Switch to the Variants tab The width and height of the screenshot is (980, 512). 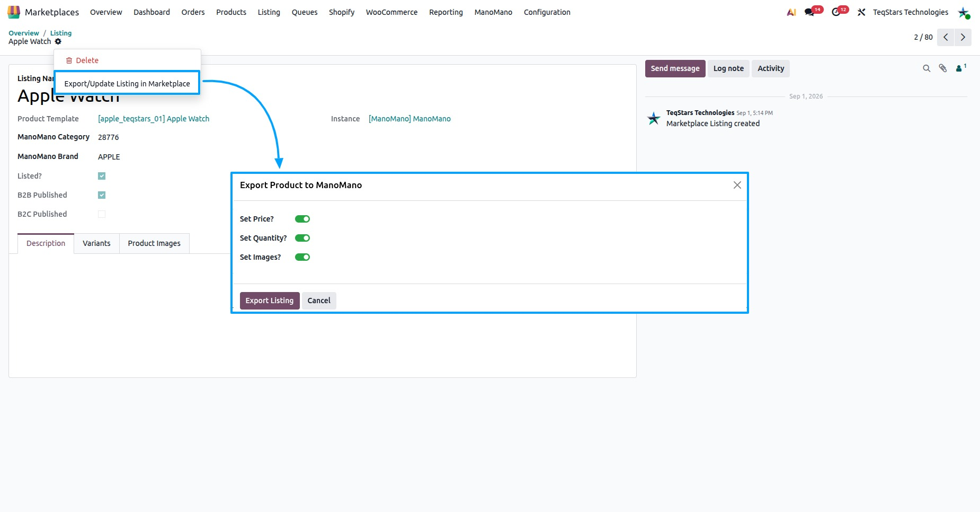click(x=96, y=243)
